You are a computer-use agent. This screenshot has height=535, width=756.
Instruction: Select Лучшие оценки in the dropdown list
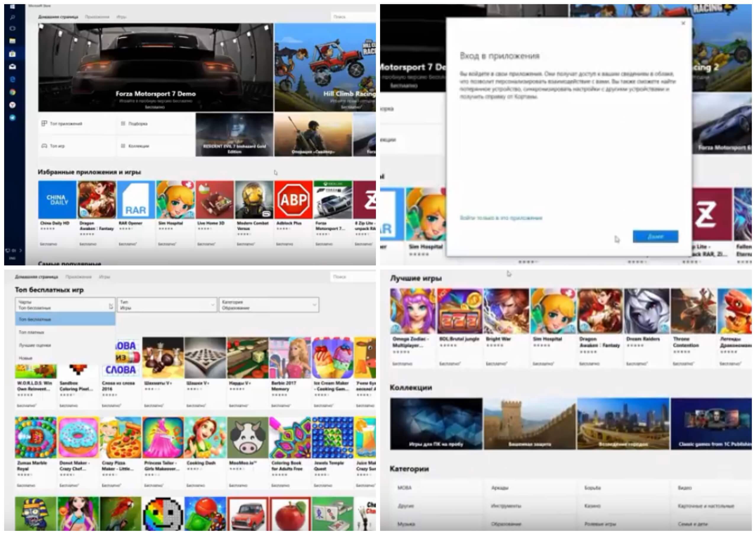65,345
